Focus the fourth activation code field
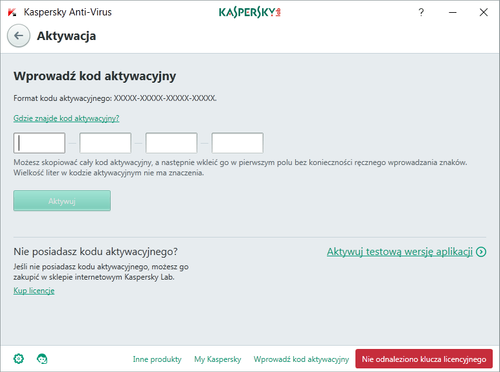 [x=237, y=143]
